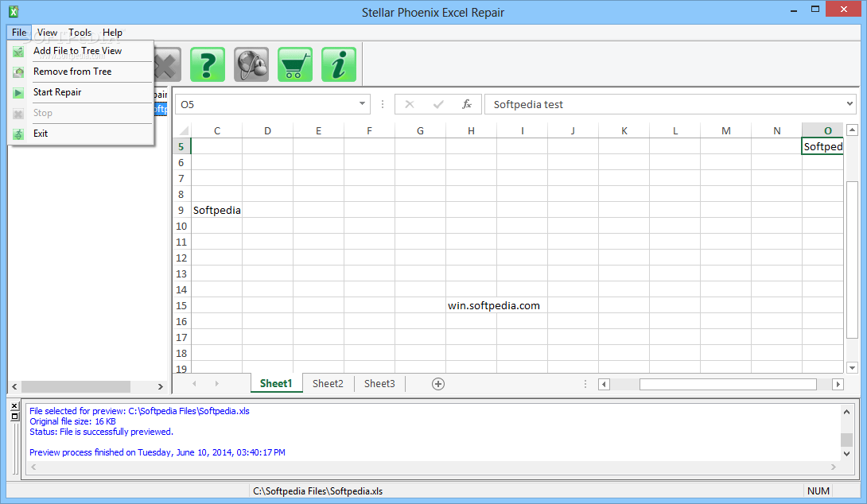Expand the formula bar chevron
This screenshot has height=504, width=867.
[850, 104]
